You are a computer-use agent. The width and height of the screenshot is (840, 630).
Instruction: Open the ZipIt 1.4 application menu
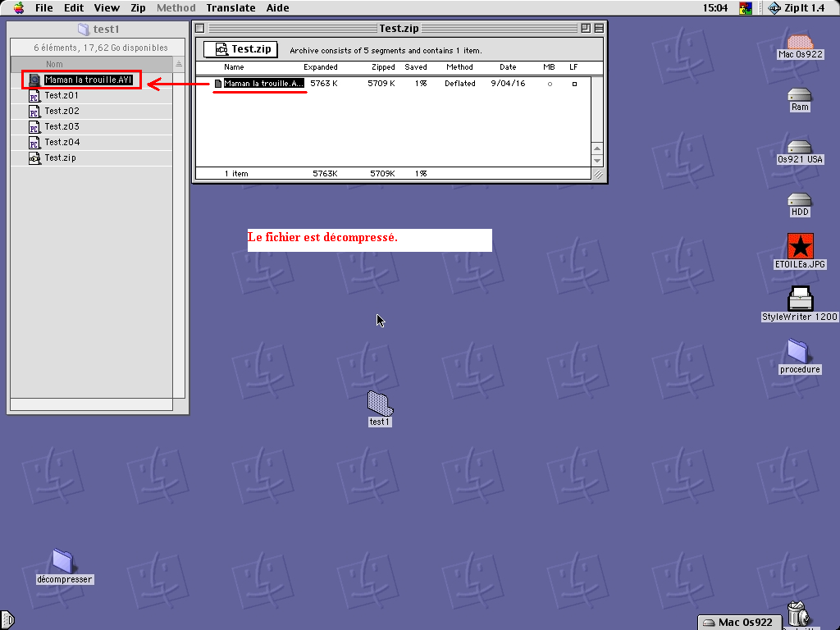click(796, 8)
